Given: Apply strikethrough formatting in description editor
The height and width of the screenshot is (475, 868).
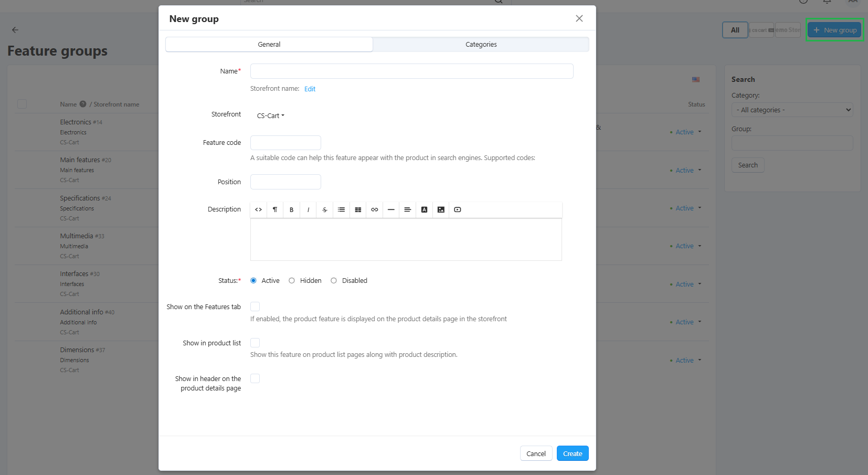Looking at the screenshot, I should (x=325, y=209).
